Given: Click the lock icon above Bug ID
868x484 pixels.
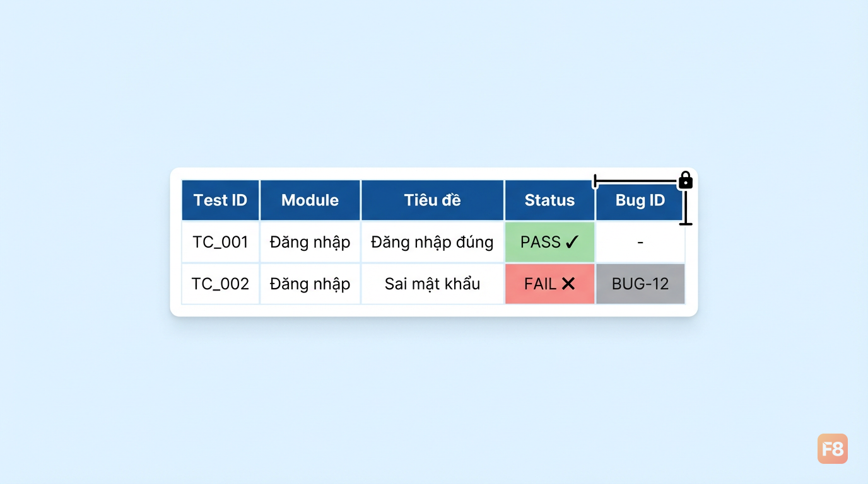Looking at the screenshot, I should click(x=686, y=180).
